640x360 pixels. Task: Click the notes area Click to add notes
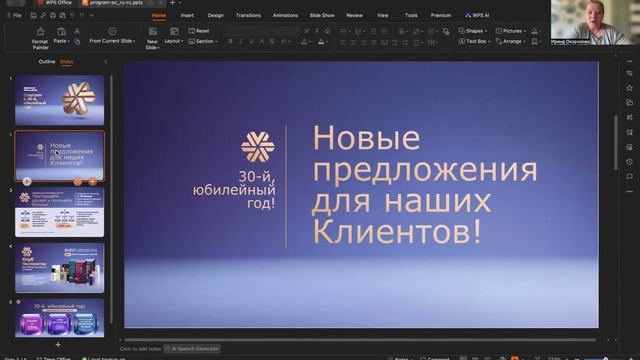(140, 349)
